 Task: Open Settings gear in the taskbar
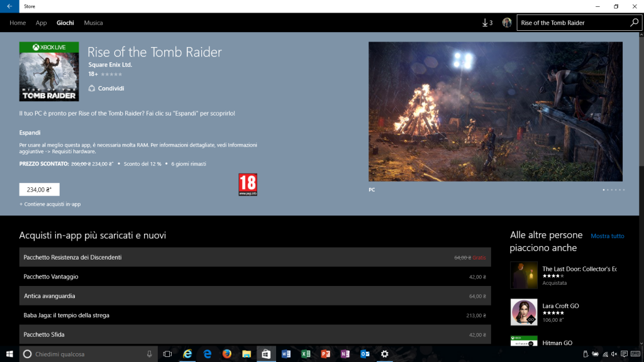tap(384, 354)
